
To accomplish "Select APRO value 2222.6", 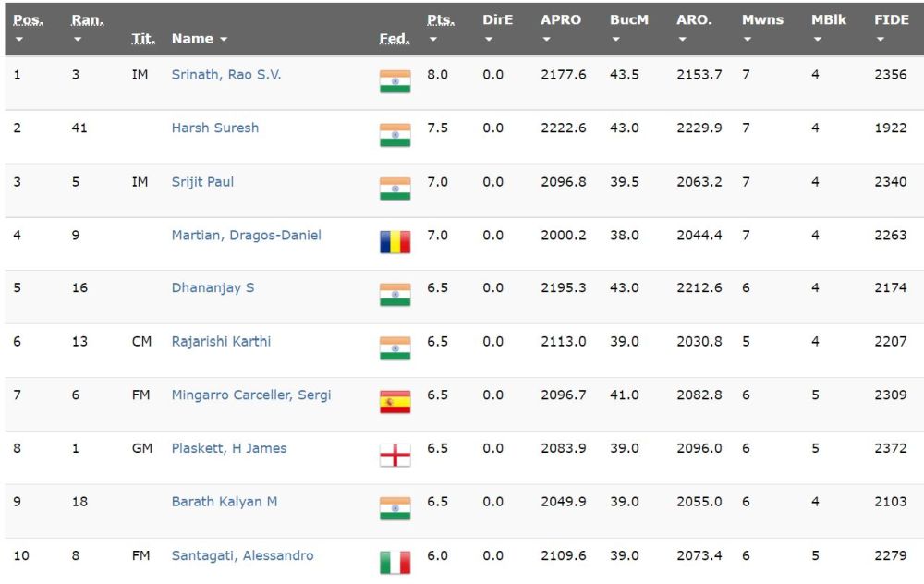I will (x=564, y=128).
